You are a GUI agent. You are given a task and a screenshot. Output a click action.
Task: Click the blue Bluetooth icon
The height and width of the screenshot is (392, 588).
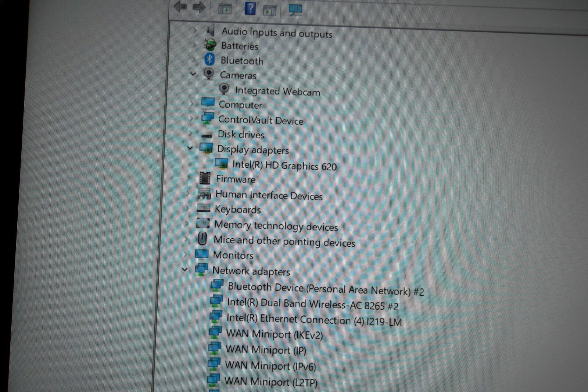(x=209, y=59)
